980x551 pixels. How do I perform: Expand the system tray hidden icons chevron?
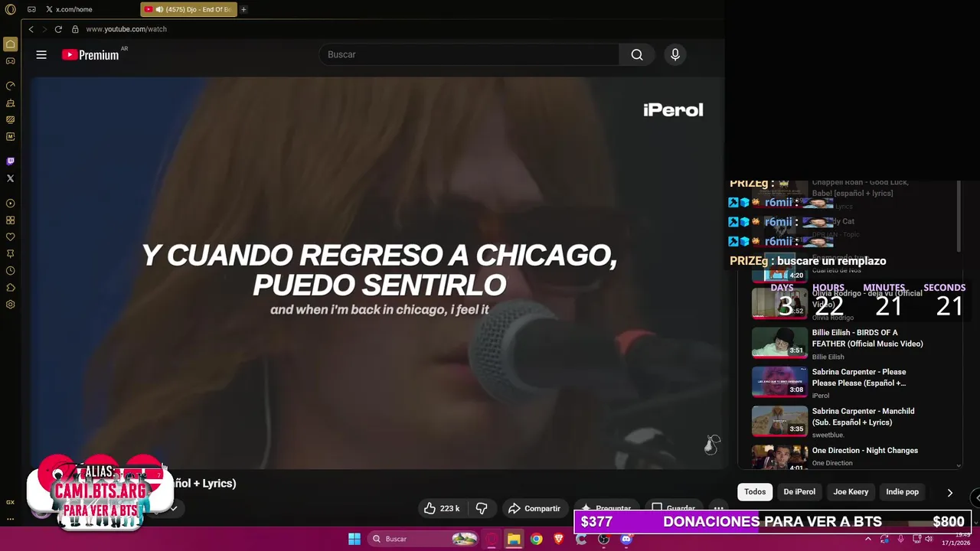867,539
